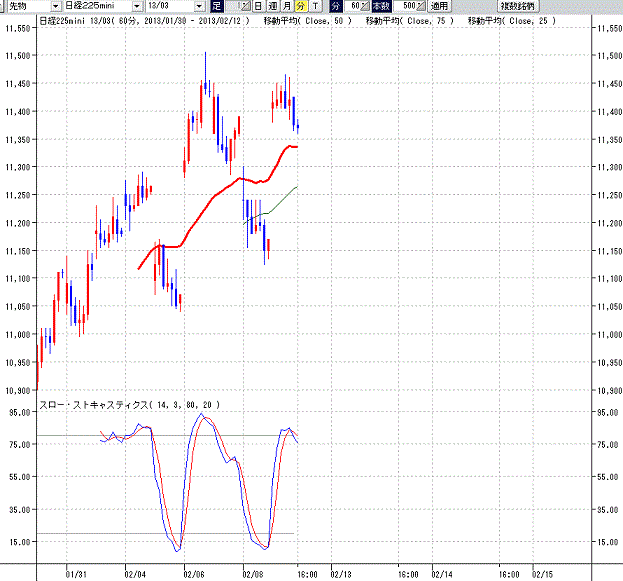This screenshot has width=623, height=581.
Task: Click the 02/13 date label on time axis
Action: coord(341,574)
